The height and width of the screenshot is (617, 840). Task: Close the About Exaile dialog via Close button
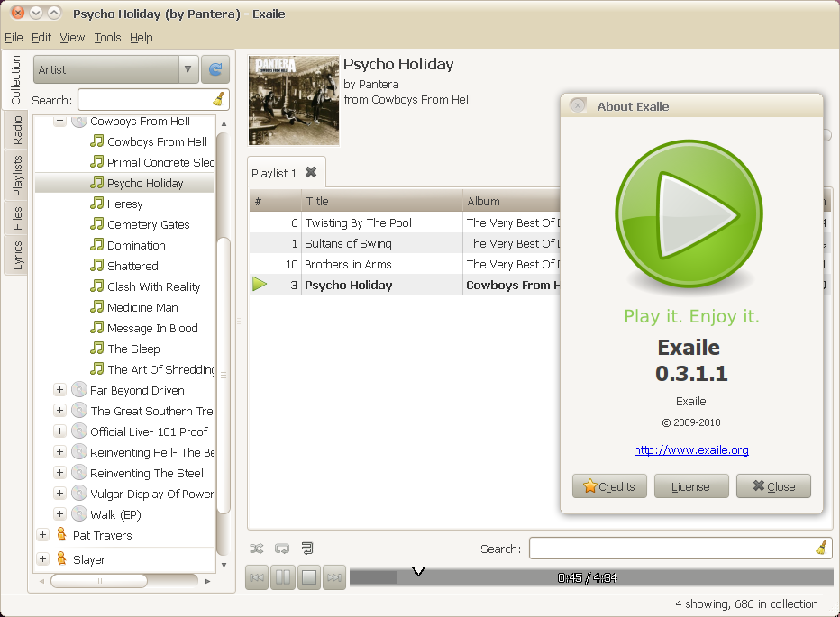(773, 486)
